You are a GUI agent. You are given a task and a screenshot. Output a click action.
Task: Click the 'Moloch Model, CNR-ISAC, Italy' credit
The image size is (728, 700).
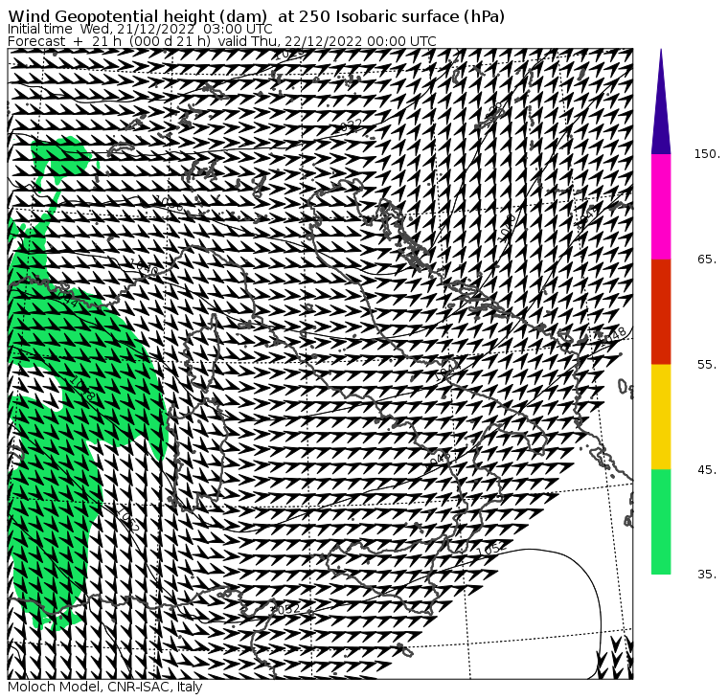pos(105,687)
